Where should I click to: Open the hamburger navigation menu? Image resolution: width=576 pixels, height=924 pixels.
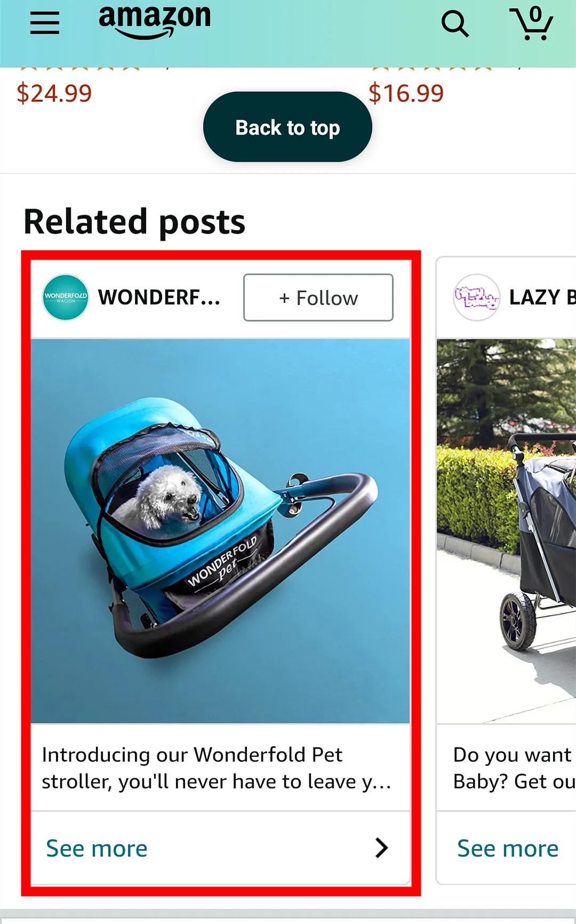pyautogui.click(x=45, y=23)
